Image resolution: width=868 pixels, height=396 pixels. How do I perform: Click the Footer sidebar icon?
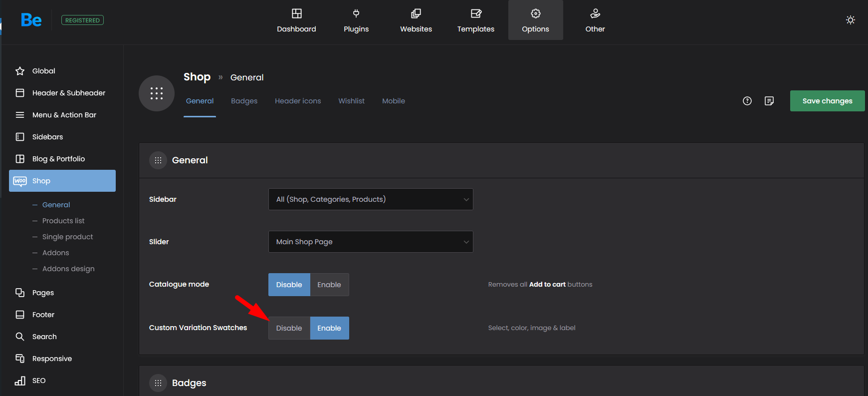click(20, 315)
